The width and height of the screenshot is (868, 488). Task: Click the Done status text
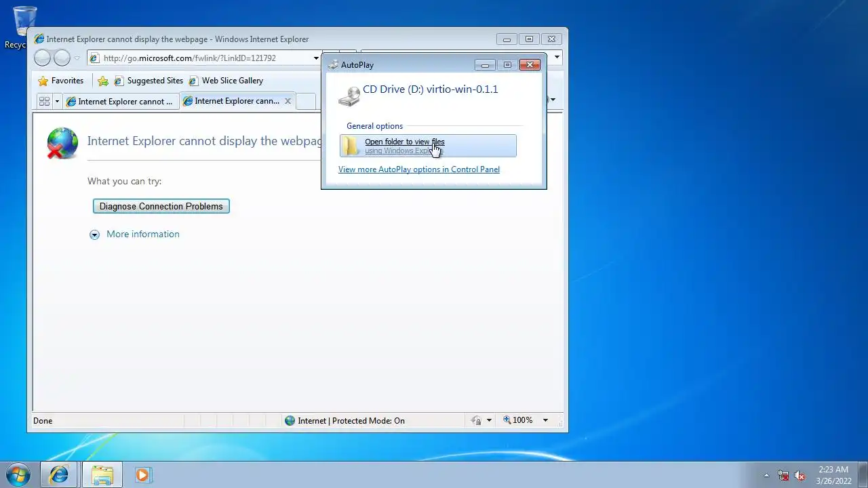click(x=43, y=420)
